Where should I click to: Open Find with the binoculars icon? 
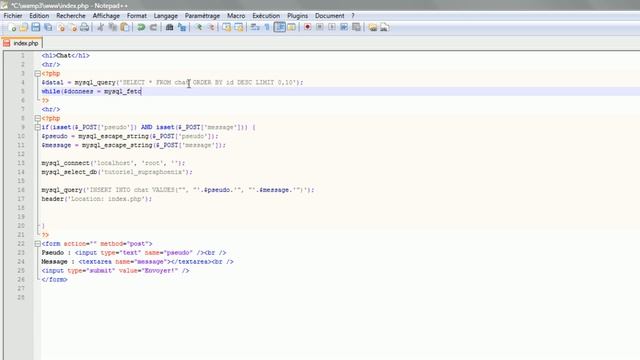pyautogui.click(x=169, y=27)
